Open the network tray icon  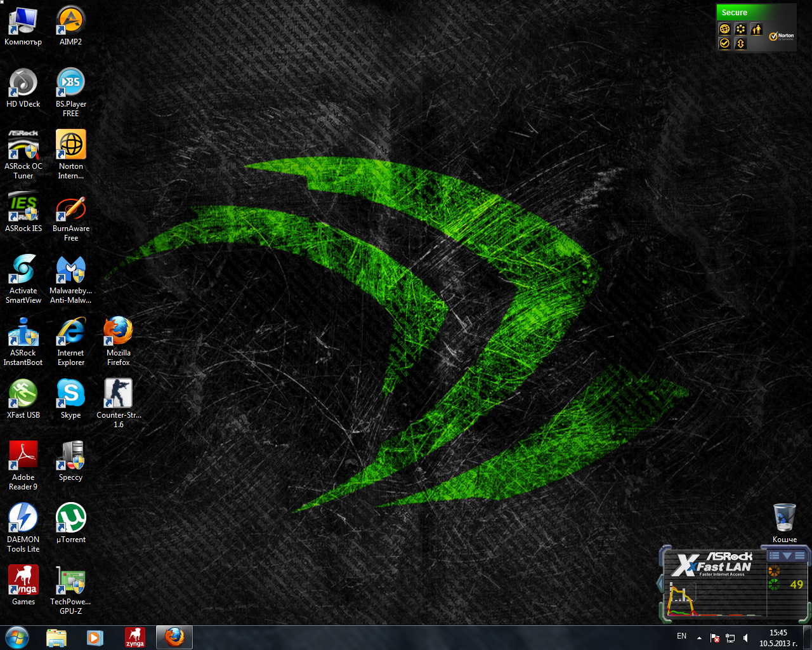tap(730, 638)
